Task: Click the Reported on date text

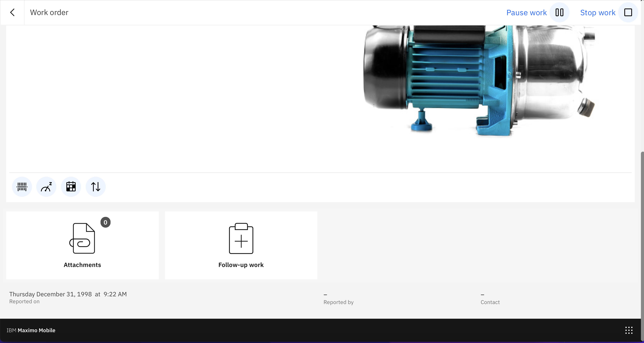Action: pyautogui.click(x=68, y=294)
